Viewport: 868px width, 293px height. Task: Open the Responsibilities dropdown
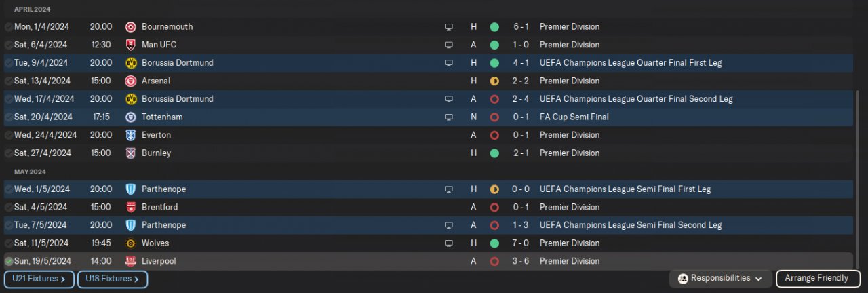[x=720, y=278]
